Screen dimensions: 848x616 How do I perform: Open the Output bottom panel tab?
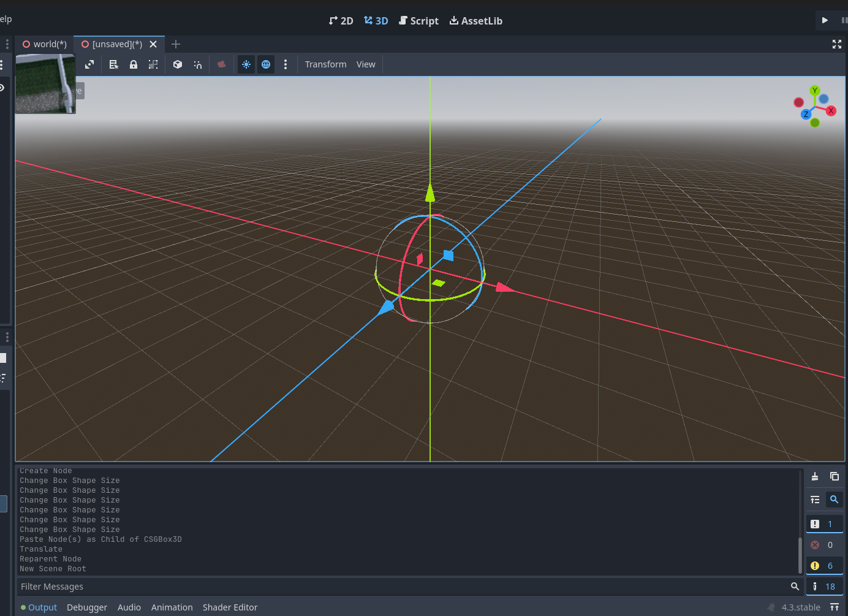tap(39, 607)
